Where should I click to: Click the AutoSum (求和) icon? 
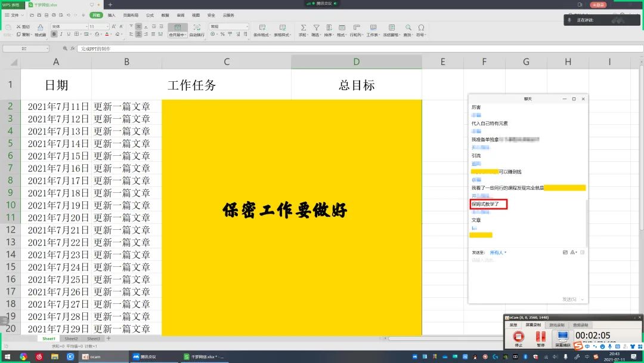tap(304, 27)
